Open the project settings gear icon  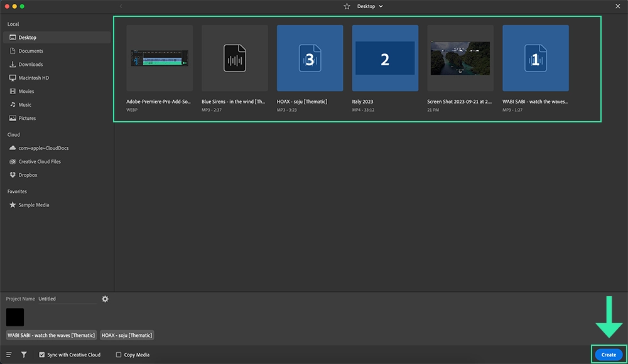105,299
